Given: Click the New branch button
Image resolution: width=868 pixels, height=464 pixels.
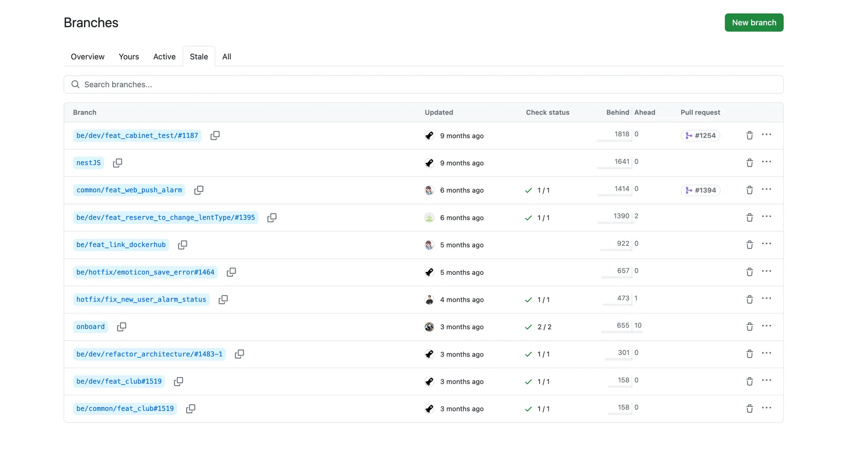Looking at the screenshot, I should pyautogui.click(x=754, y=22).
